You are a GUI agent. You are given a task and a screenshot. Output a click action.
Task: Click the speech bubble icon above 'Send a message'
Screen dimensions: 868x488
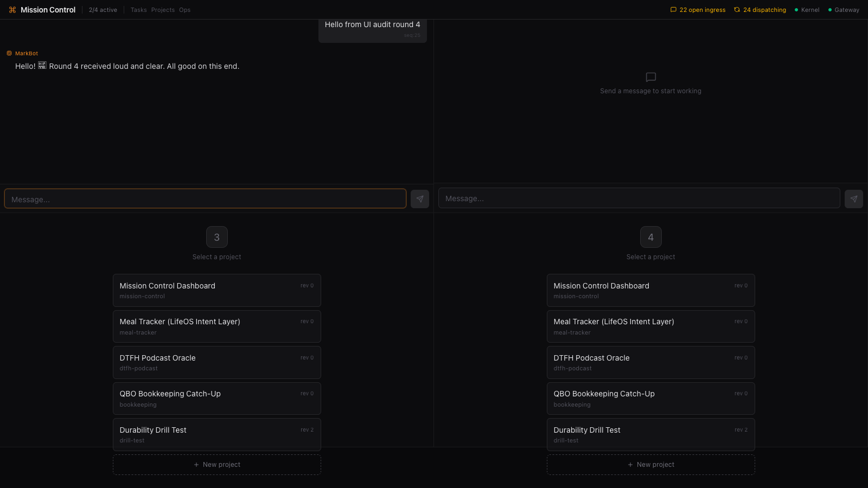pyautogui.click(x=651, y=77)
